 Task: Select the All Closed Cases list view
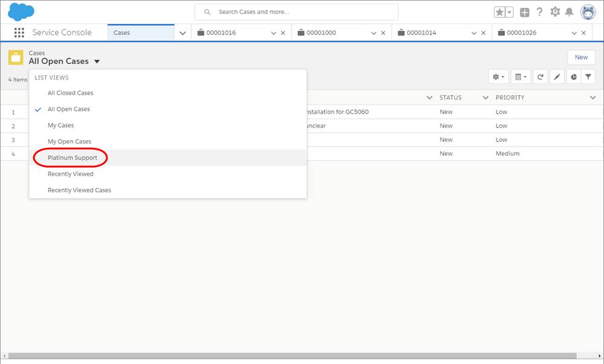(x=168, y=93)
